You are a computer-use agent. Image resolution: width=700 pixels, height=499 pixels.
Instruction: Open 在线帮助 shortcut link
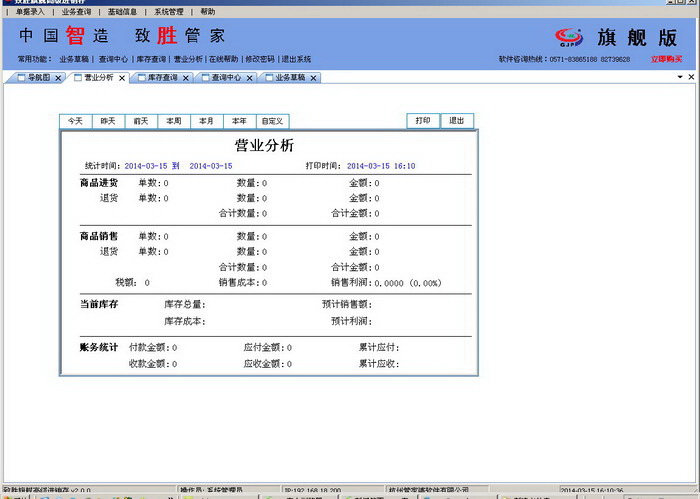click(x=224, y=59)
